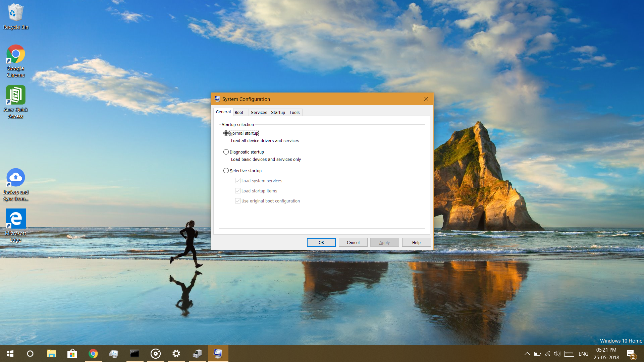Viewport: 644px width, 362px height.
Task: Click Apply button
Action: pos(384,242)
